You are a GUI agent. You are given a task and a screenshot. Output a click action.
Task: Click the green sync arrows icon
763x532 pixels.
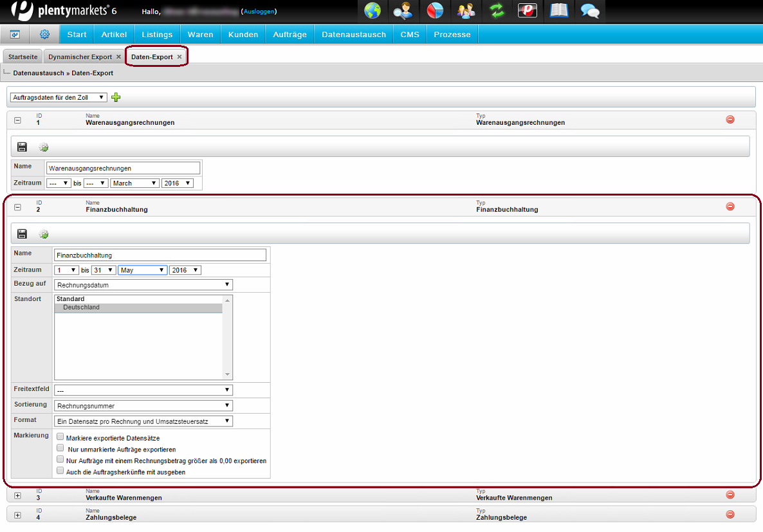coord(497,11)
